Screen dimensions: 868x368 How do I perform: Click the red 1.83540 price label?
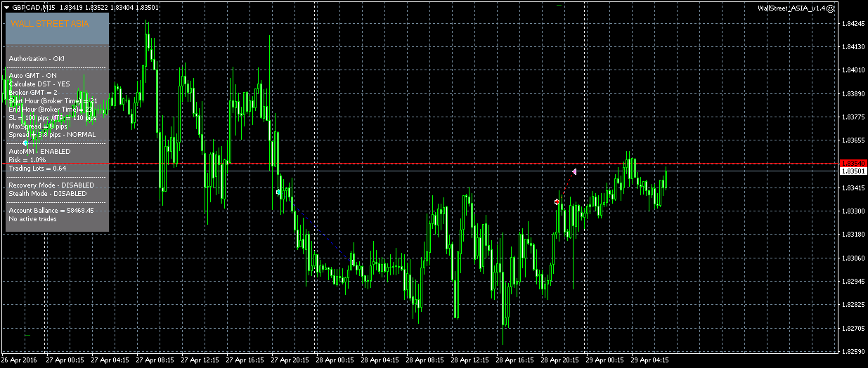click(853, 163)
